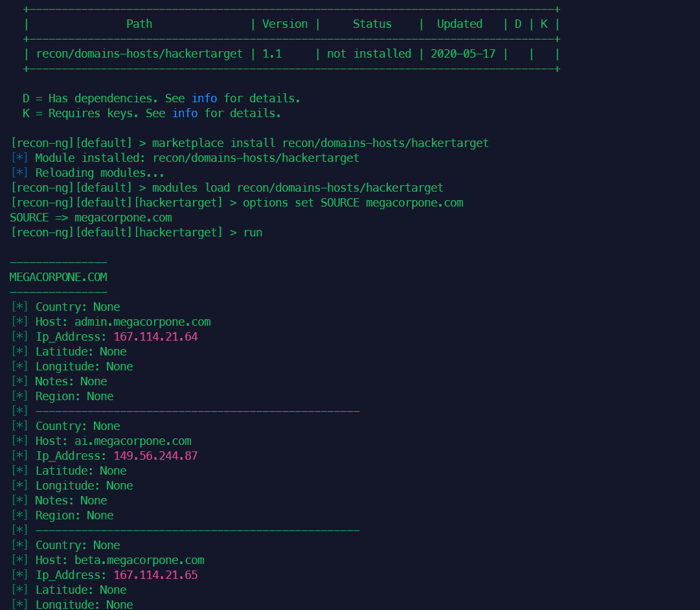Click 'Latitude: None' under 167.114.21.64

(81, 352)
